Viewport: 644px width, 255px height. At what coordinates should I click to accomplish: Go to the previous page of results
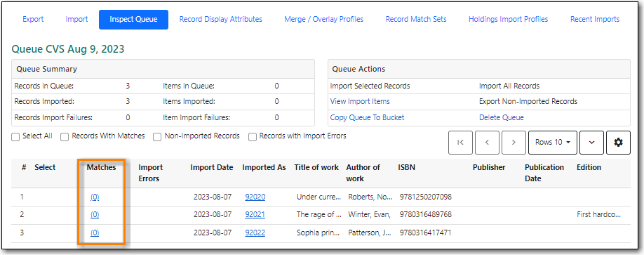[487, 143]
